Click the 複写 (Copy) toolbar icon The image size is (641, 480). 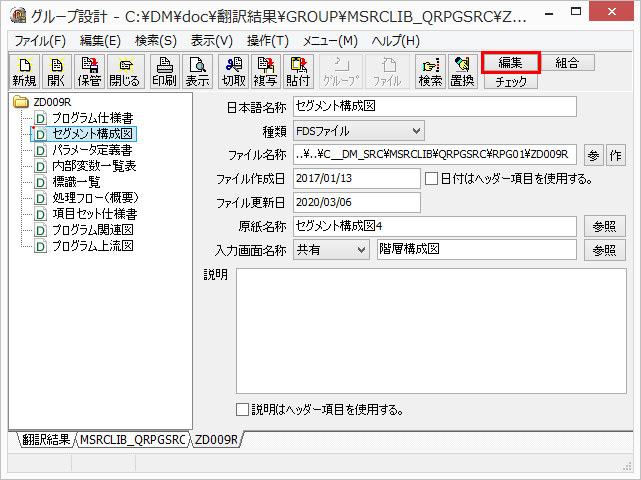[266, 72]
